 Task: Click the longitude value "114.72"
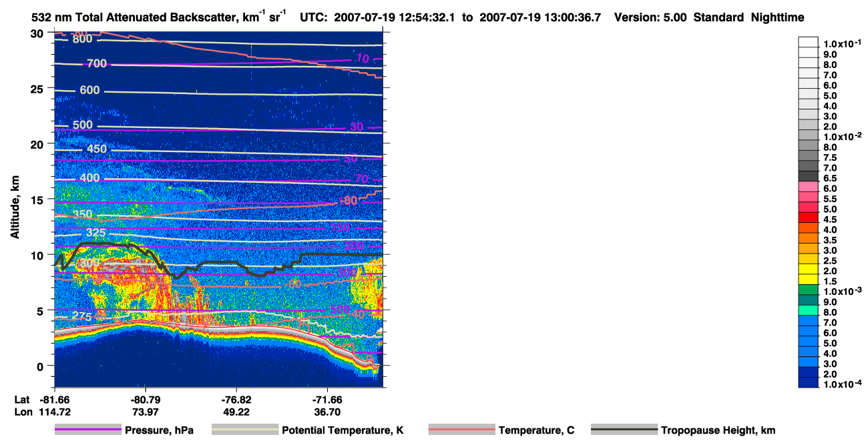pos(55,412)
